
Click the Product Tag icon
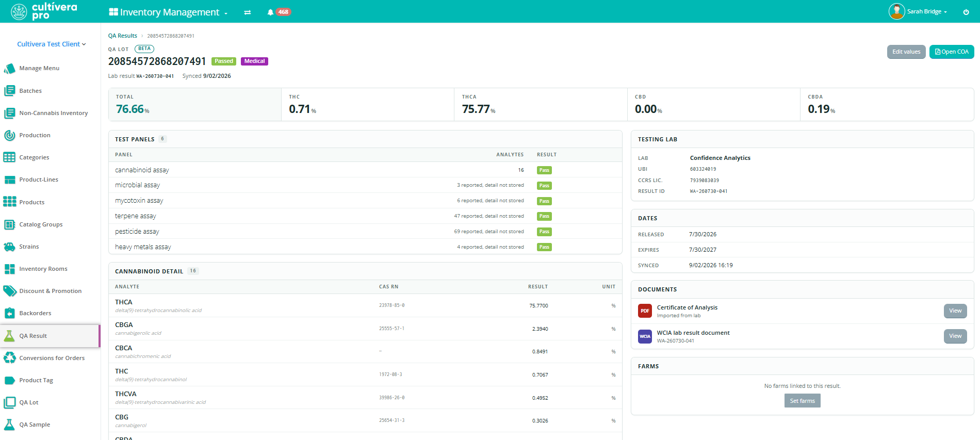click(x=9, y=380)
